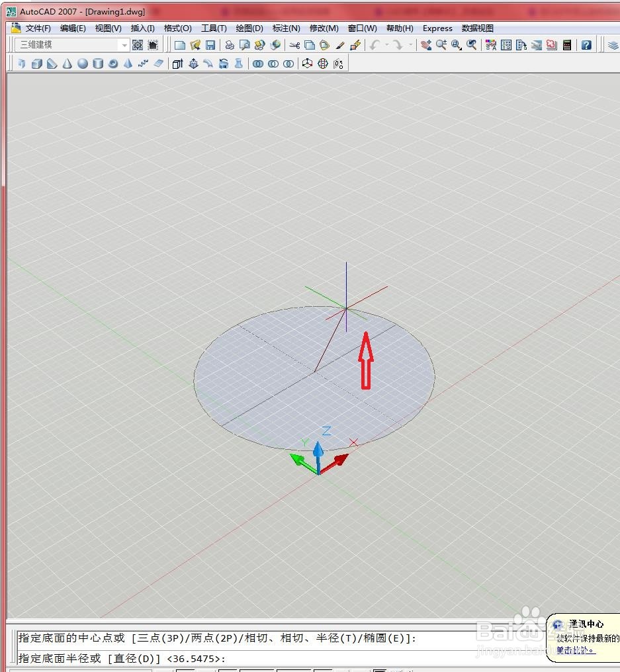
Task: Select the Torus solid tool
Action: (x=113, y=64)
